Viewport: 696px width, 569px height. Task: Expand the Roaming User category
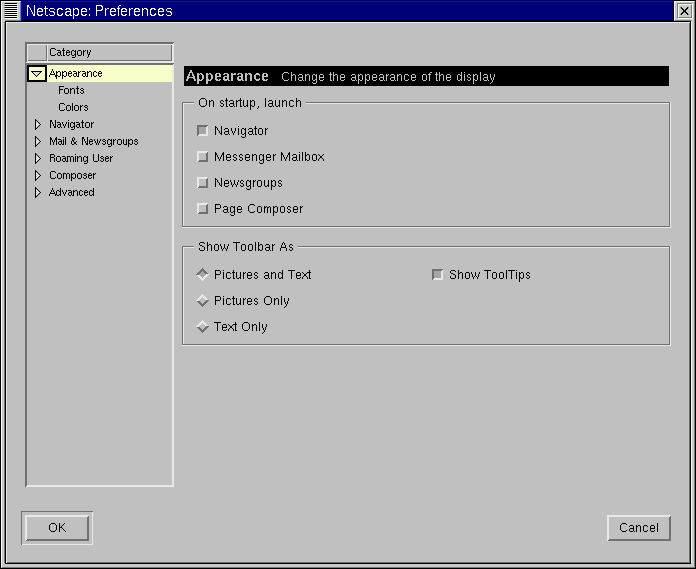38,159
